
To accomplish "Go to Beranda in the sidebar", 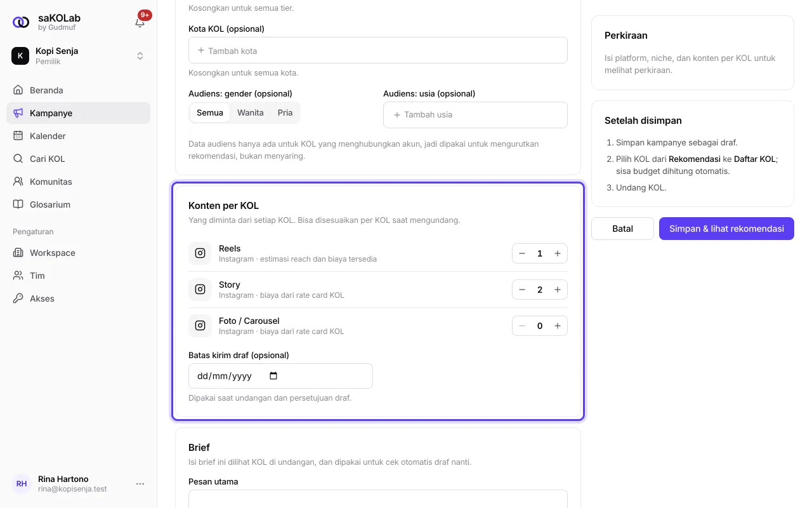I will [78, 90].
